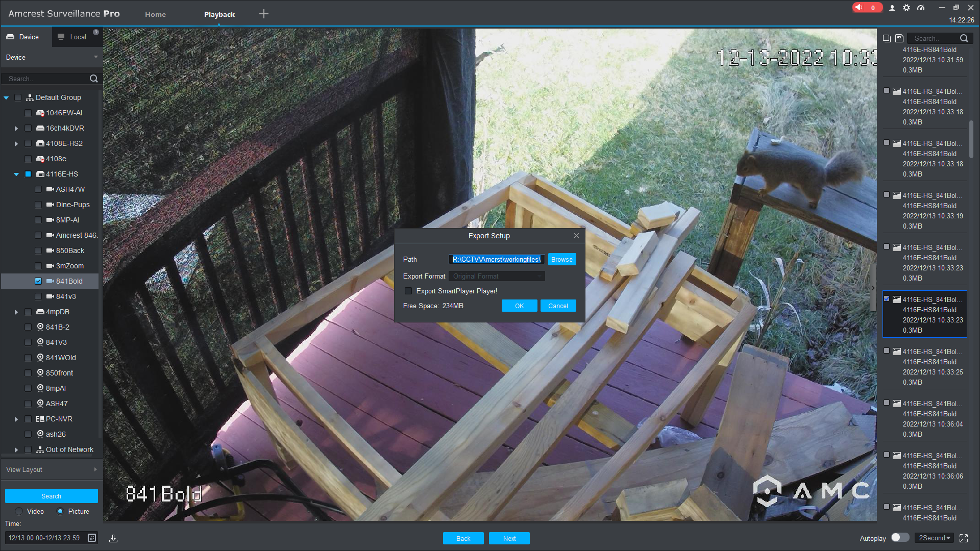Check the 841v3 channel checkbox
The width and height of the screenshot is (980, 551).
(38, 296)
